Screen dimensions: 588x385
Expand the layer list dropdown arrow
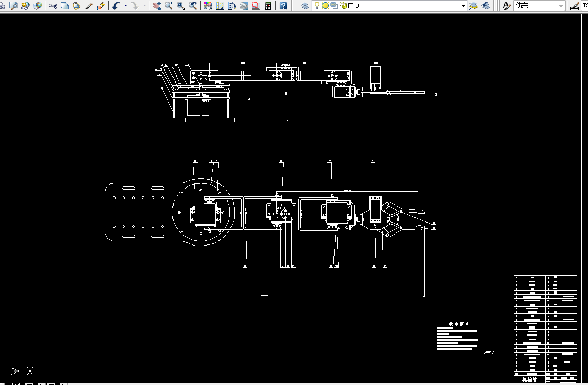click(463, 6)
